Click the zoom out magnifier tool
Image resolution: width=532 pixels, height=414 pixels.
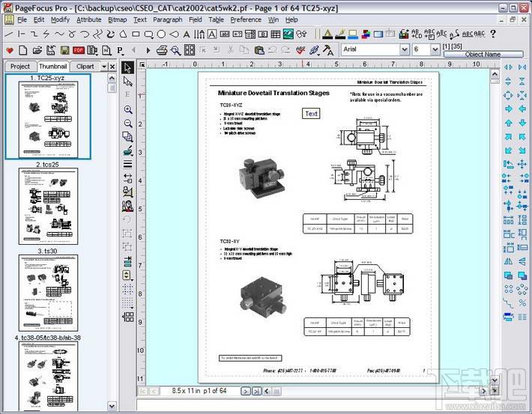(x=128, y=123)
